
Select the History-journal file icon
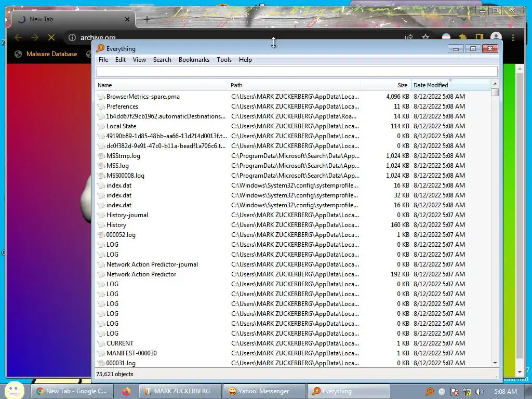pyautogui.click(x=101, y=215)
